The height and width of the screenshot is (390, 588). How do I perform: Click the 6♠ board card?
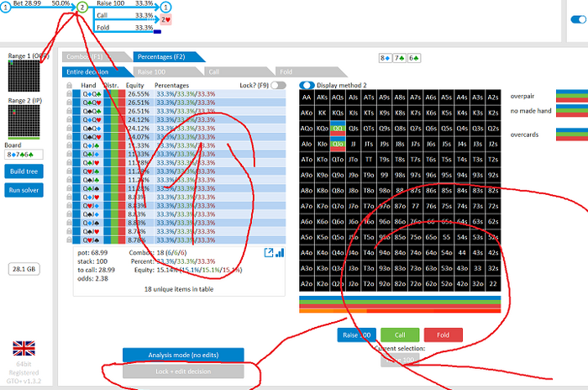(x=414, y=58)
